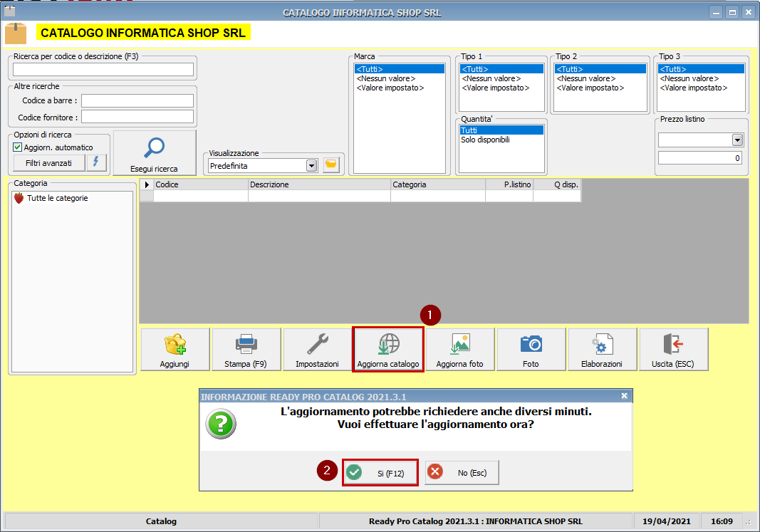This screenshot has height=532, width=760.
Task: Click the folder icon beside Visualizzazione
Action: point(331,165)
